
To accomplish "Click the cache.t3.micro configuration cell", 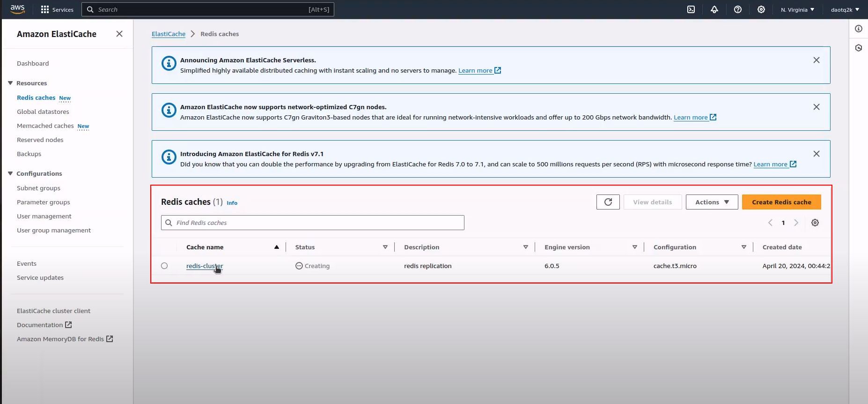I will point(675,266).
